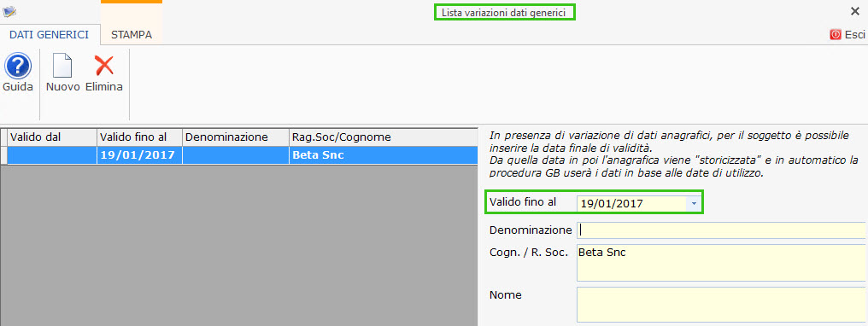The width and height of the screenshot is (868, 326).
Task: Expand the Valido fino al date dropdown
Action: [694, 203]
